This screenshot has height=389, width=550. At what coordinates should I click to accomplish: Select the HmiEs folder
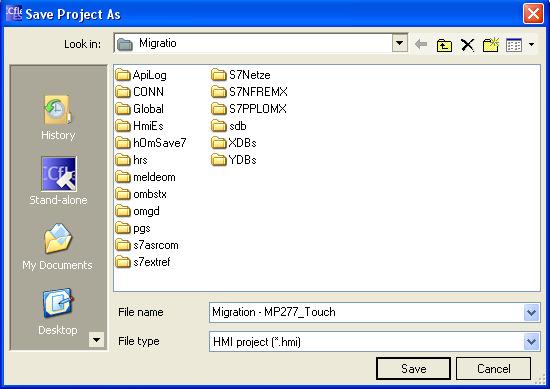pyautogui.click(x=140, y=126)
